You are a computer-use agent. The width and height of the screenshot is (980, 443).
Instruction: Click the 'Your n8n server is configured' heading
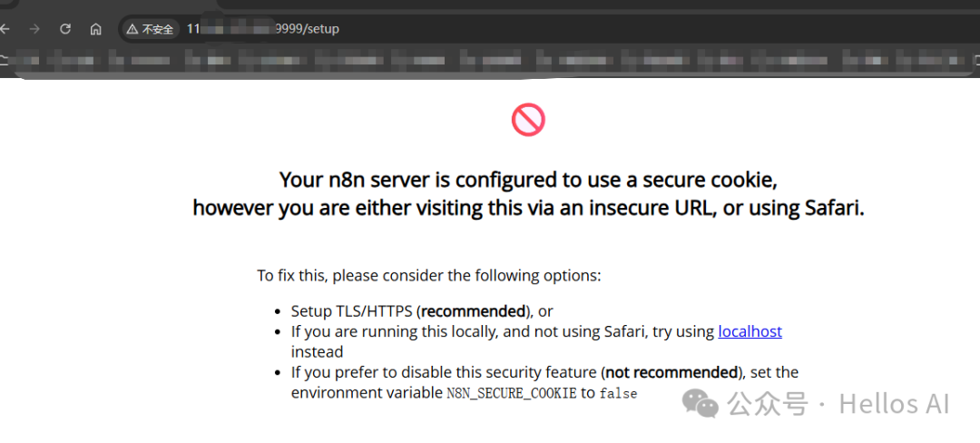(x=528, y=180)
